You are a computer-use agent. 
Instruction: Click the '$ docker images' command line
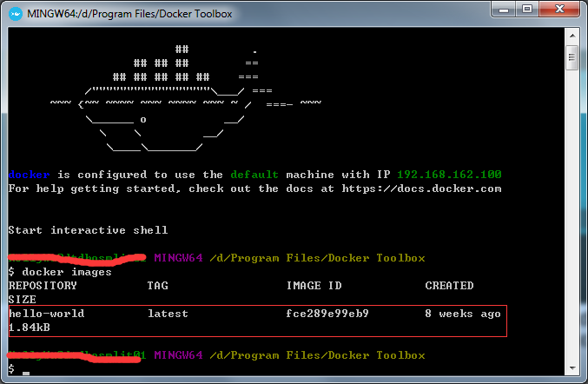point(60,272)
